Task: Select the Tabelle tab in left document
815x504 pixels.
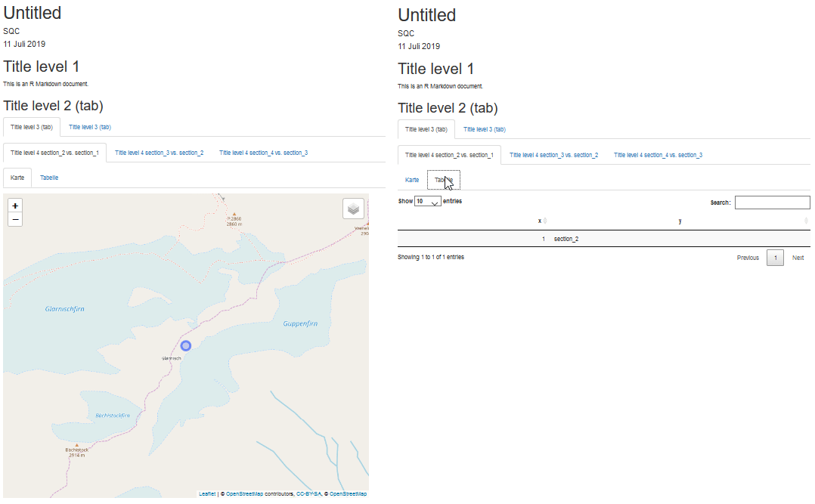Action: (x=49, y=178)
